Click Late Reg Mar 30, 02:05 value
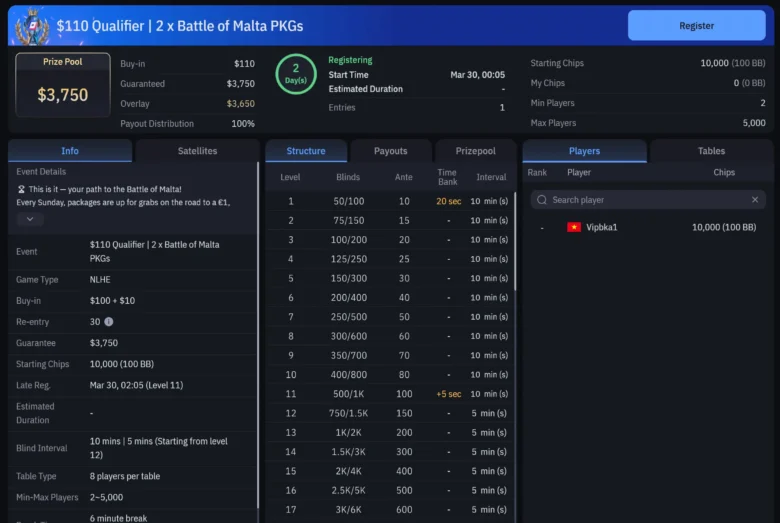This screenshot has width=780, height=523. [x=136, y=385]
